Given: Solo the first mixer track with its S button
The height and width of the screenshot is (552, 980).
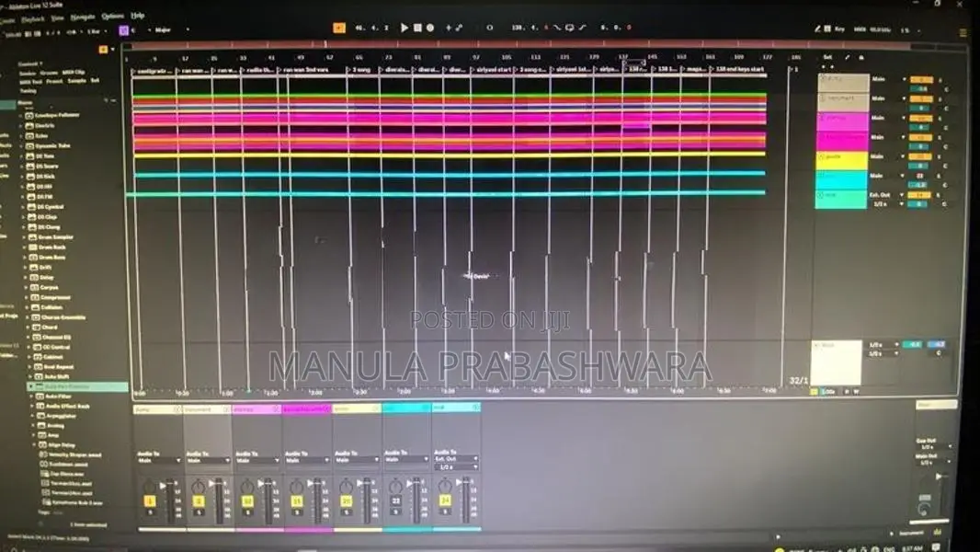Looking at the screenshot, I should coord(150,512).
